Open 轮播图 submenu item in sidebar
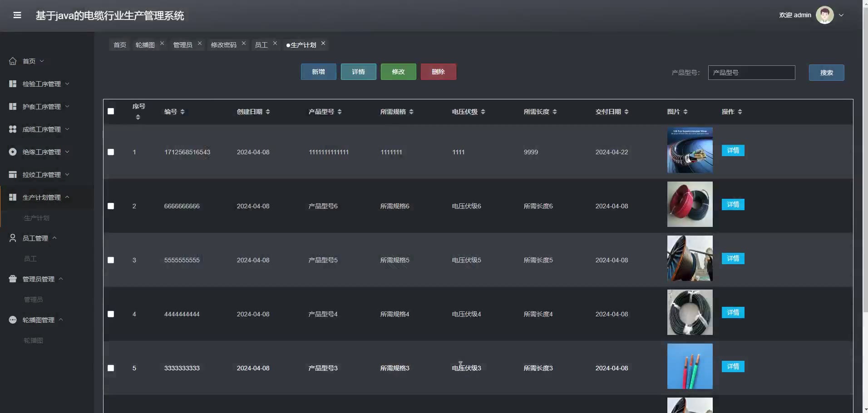This screenshot has width=868, height=413. pos(34,340)
